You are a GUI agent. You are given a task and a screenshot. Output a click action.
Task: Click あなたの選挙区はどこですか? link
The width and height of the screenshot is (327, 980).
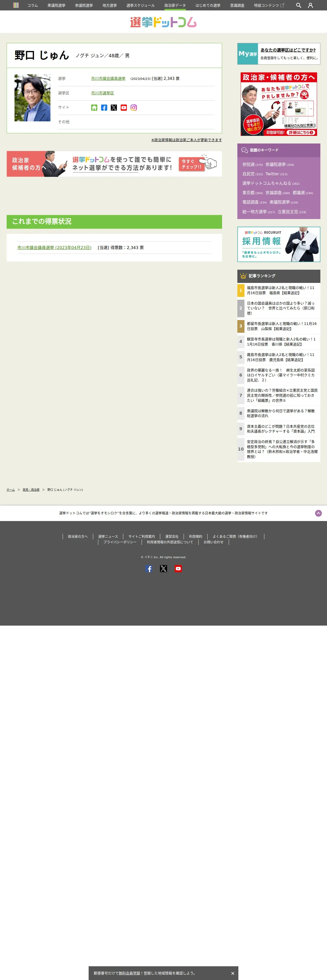point(288,50)
